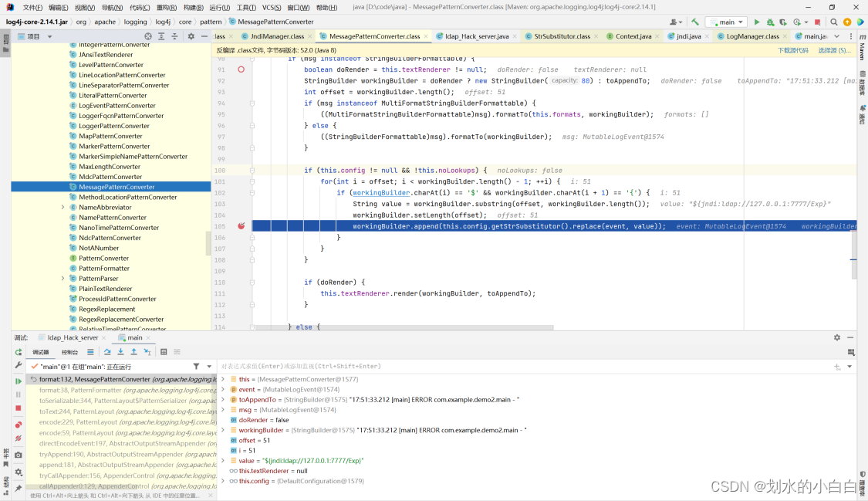Expand the 'event' variable
This screenshot has height=501, width=868.
[x=223, y=389]
